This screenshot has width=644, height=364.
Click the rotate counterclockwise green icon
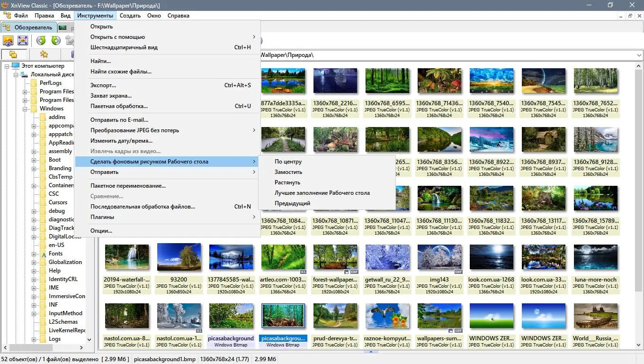point(41,41)
